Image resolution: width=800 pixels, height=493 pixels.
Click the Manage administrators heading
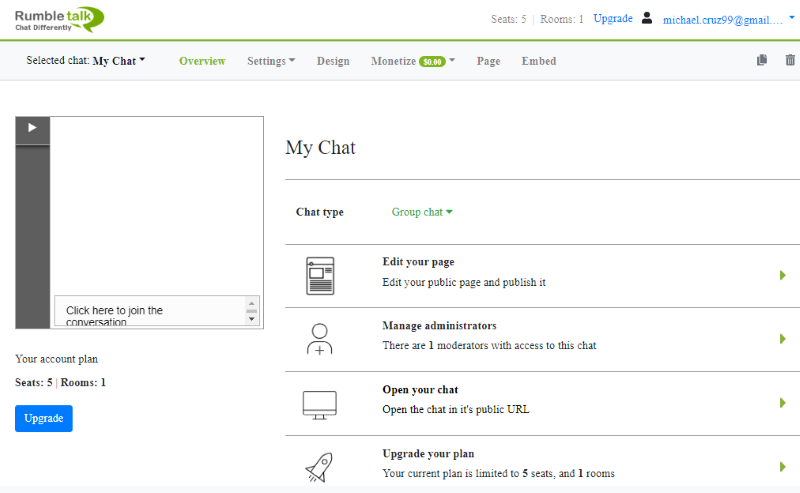pos(439,326)
